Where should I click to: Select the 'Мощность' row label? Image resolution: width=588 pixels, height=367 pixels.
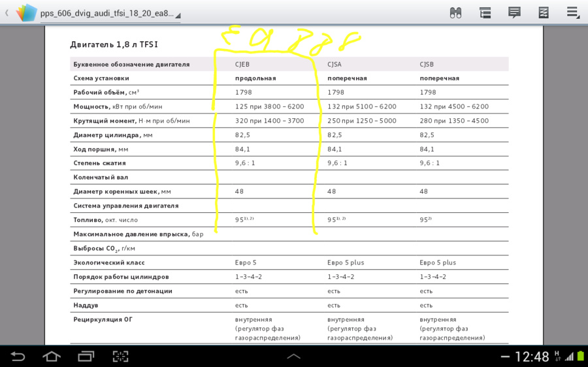[x=118, y=107]
